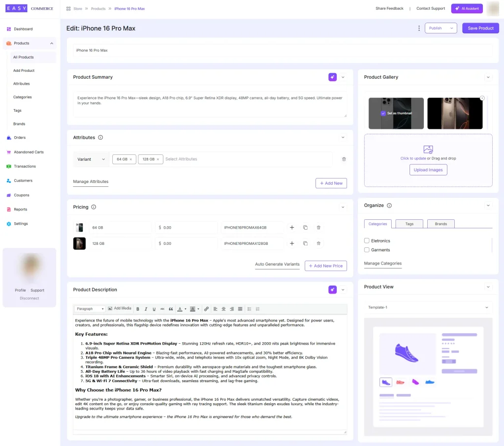Switch to the Brands tab in Organize

(441, 224)
